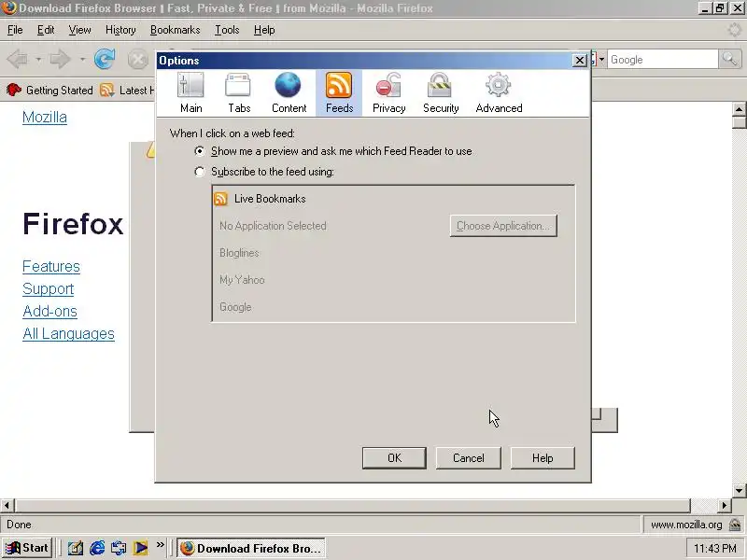Open the All Languages link

(68, 333)
